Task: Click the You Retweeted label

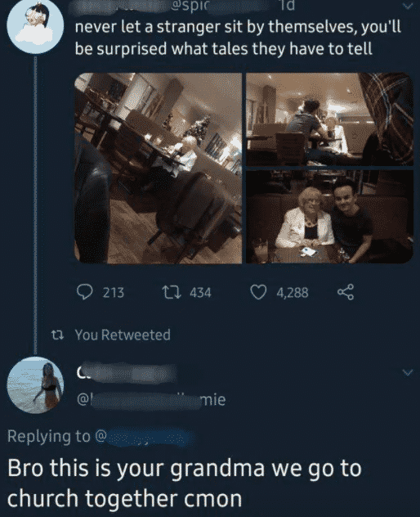Action: click(x=123, y=335)
